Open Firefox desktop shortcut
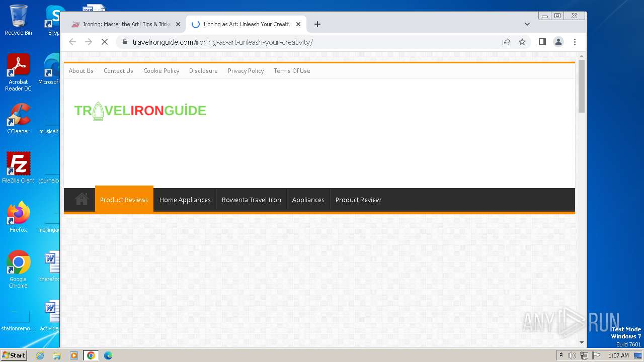 point(18,217)
